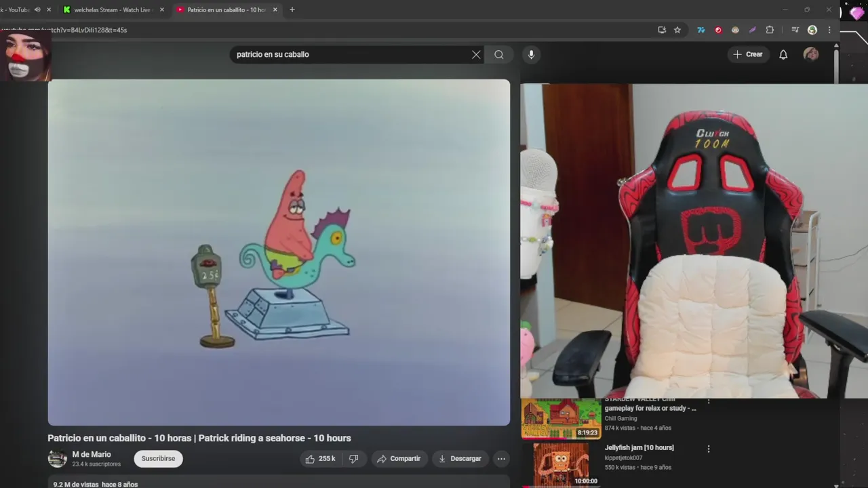Close the Patricio en un caballito tab
The width and height of the screenshot is (868, 488).
click(275, 9)
